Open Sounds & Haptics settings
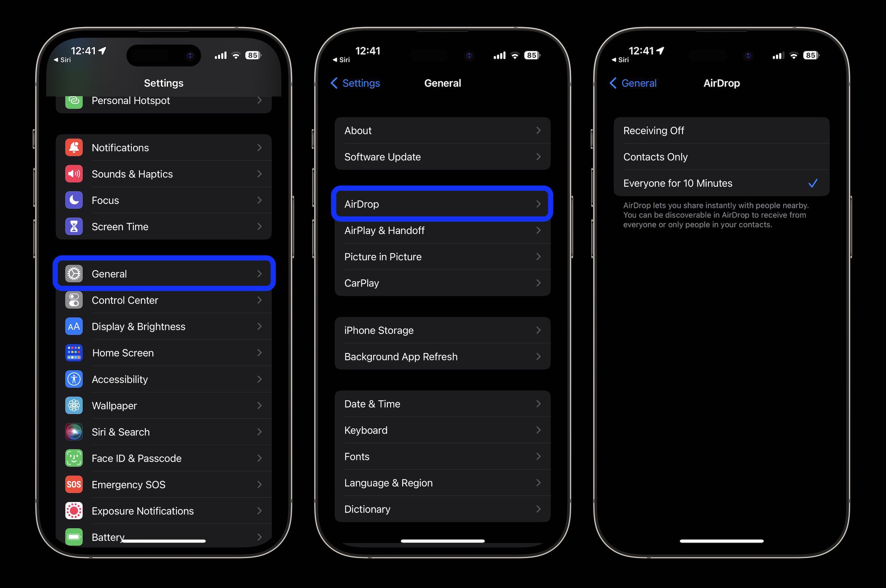The image size is (886, 588). point(163,174)
